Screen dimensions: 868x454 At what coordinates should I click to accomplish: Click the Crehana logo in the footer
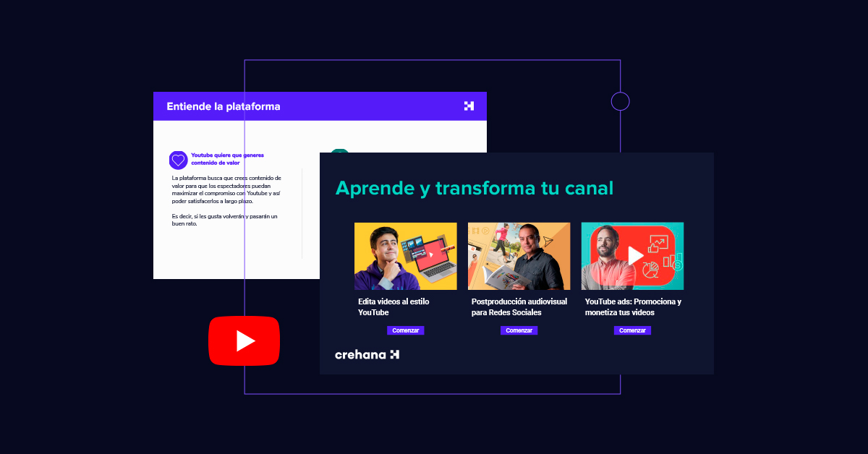[x=366, y=354]
